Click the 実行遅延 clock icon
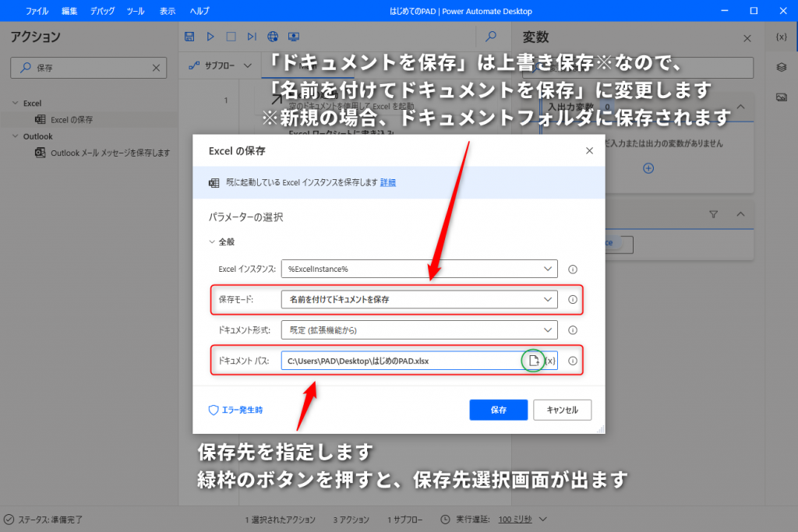 (x=445, y=520)
